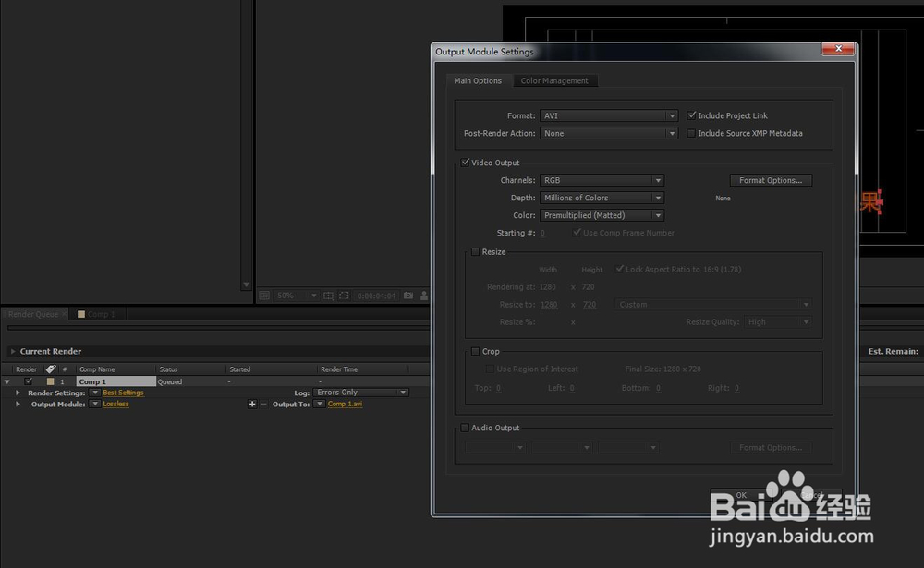
Task: Toggle Include Project Link checkbox
Action: click(692, 115)
